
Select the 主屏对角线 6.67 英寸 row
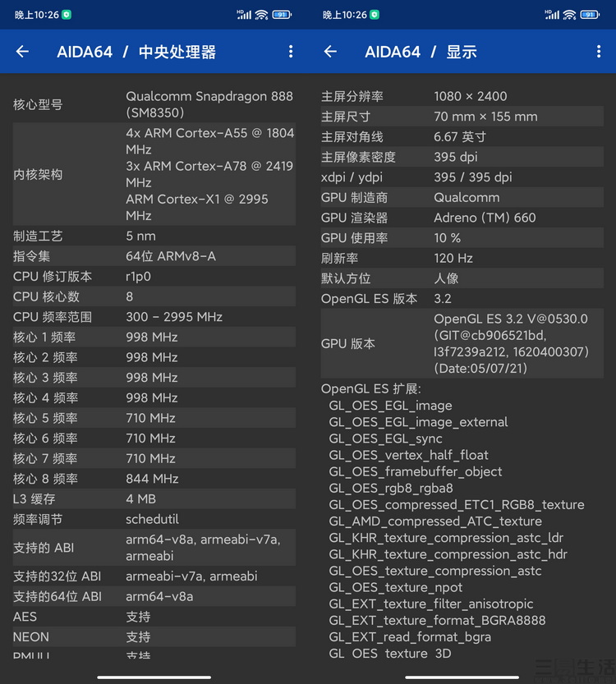pyautogui.click(x=462, y=136)
